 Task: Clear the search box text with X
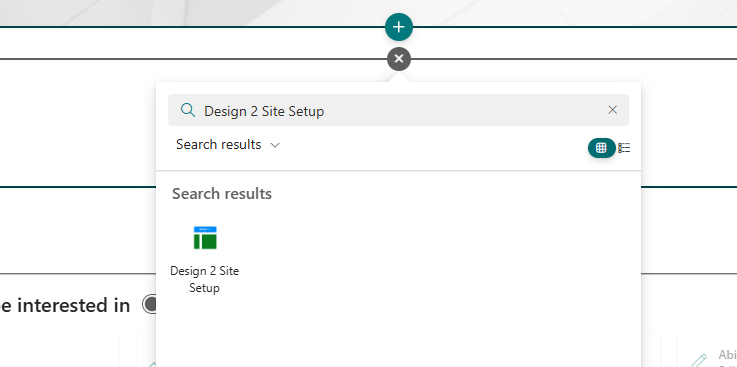point(612,110)
